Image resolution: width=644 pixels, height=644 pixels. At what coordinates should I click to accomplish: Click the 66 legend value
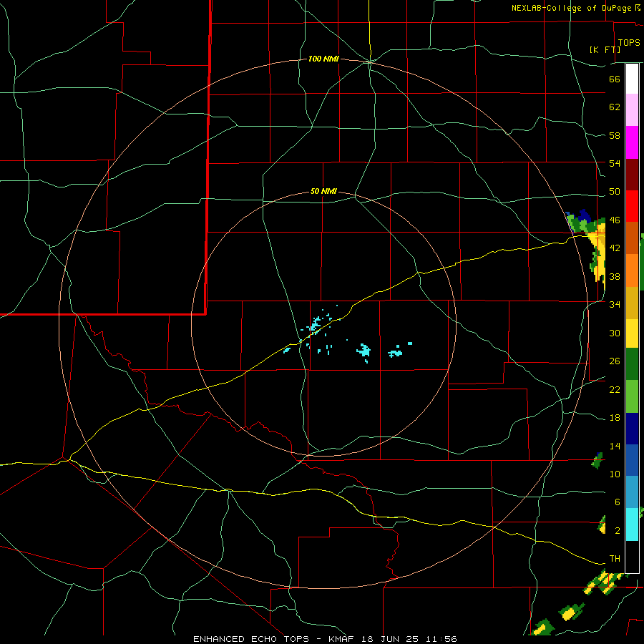point(615,79)
